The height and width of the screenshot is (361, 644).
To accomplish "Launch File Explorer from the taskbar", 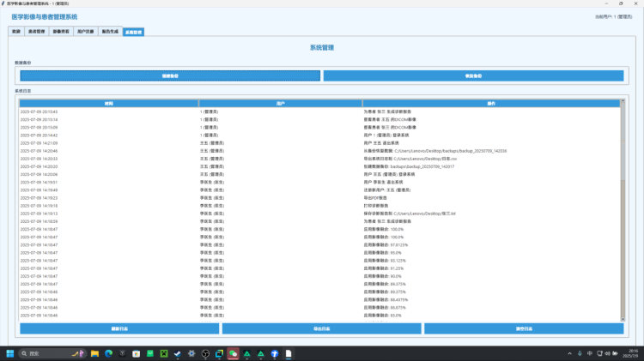I will click(x=94, y=353).
